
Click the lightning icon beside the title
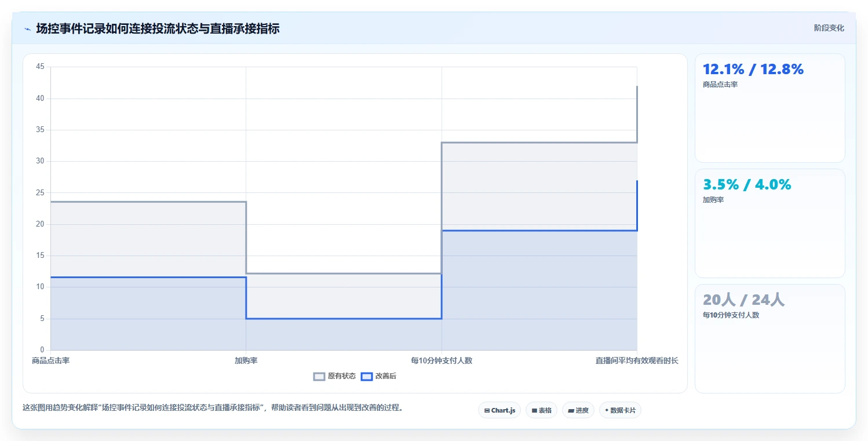(x=27, y=28)
